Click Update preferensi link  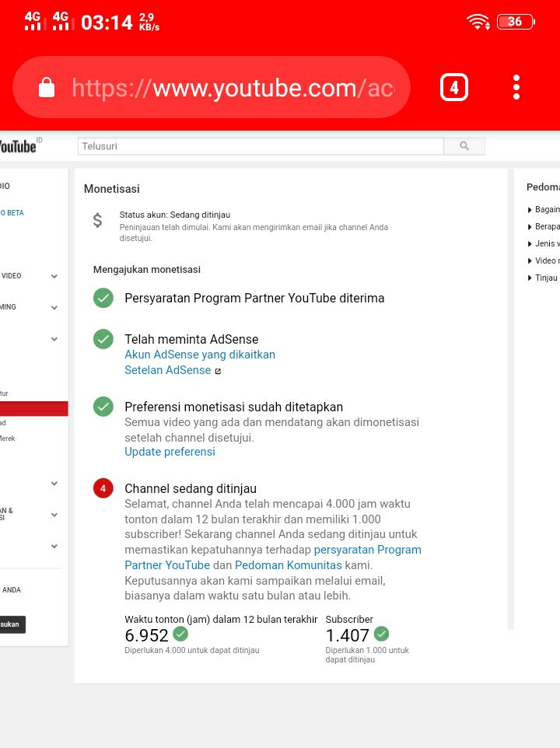point(170,452)
